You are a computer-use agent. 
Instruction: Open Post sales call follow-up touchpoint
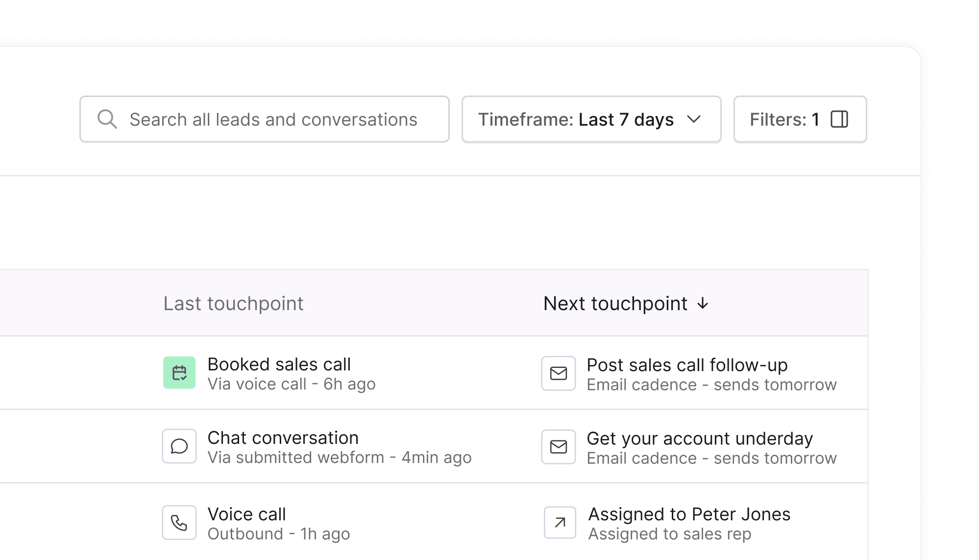tap(687, 365)
